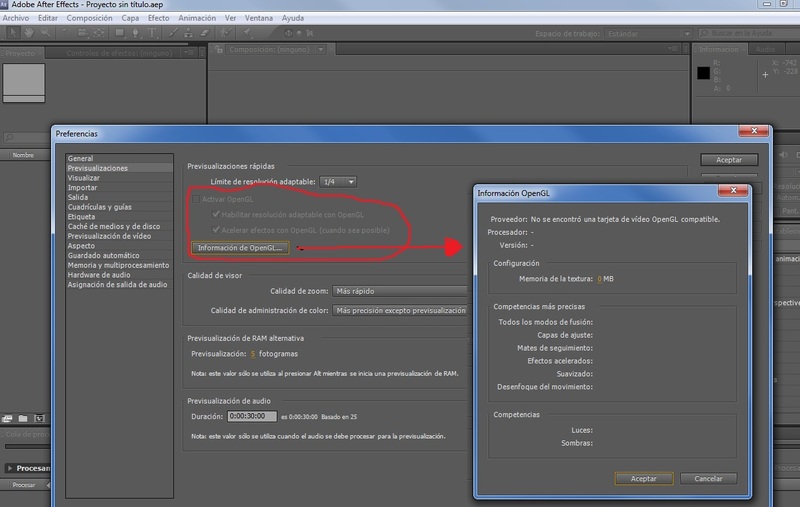Select the Unified Camera tool

pyautogui.click(x=82, y=33)
